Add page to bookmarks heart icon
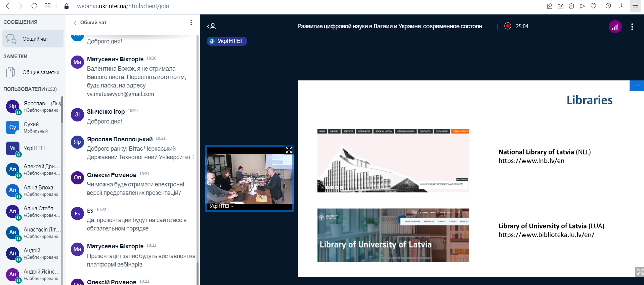Viewport: 644px width, 285px height. (x=593, y=6)
